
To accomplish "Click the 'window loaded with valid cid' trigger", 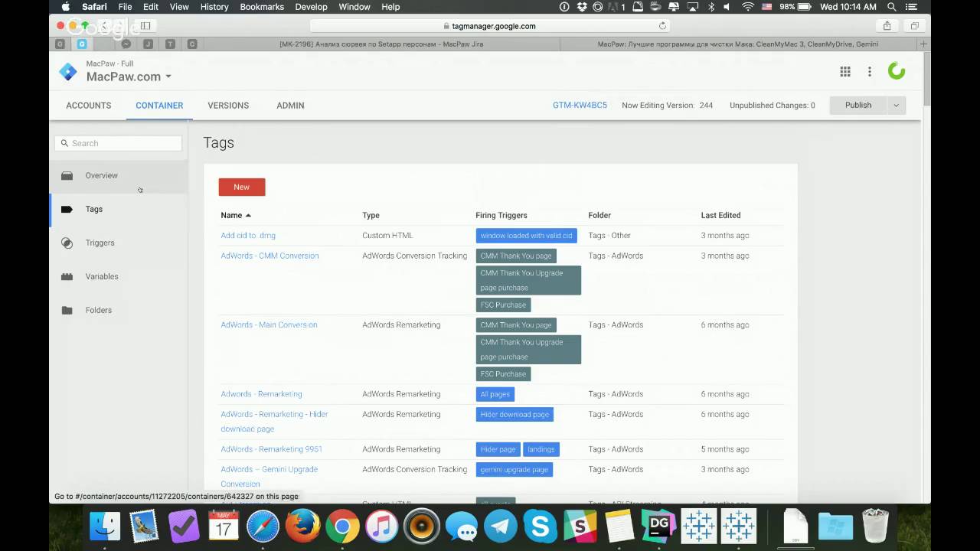I will (526, 236).
